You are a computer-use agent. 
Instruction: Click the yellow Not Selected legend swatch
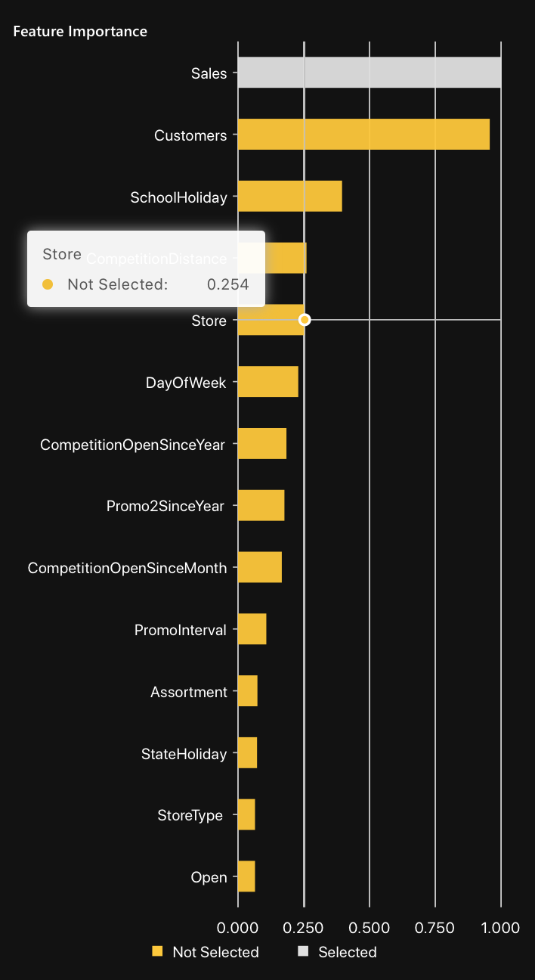pyautogui.click(x=157, y=952)
